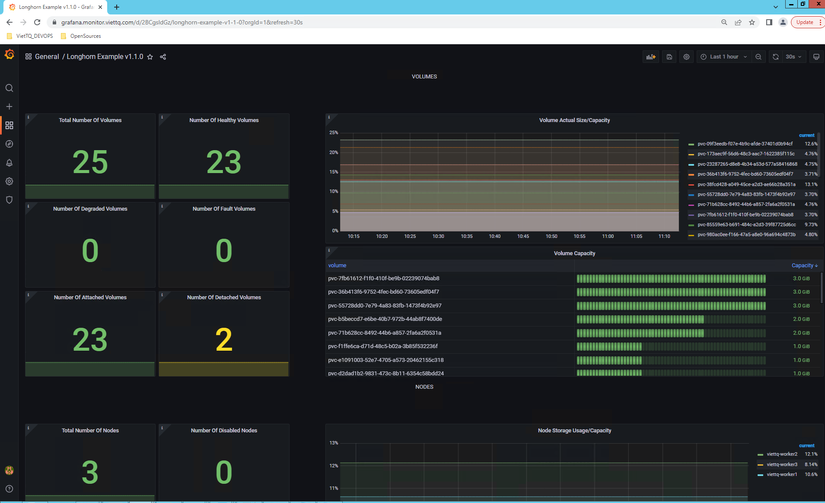Save the dashboard using the save icon
This screenshot has height=503, width=825.
tap(669, 57)
